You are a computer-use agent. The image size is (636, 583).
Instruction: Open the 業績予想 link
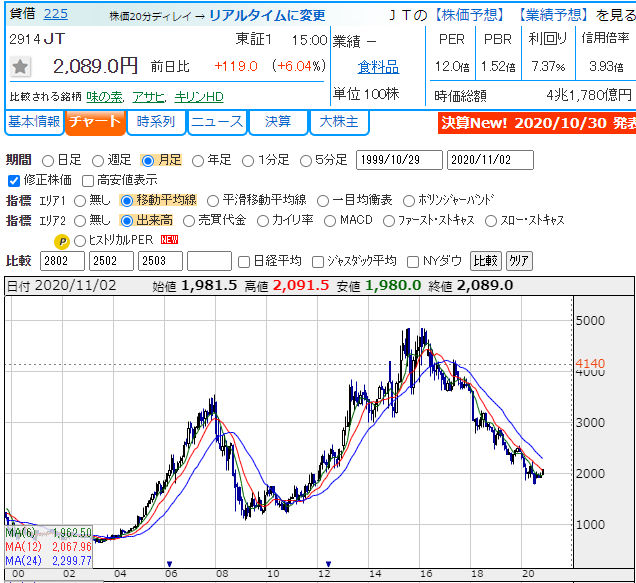pos(554,15)
